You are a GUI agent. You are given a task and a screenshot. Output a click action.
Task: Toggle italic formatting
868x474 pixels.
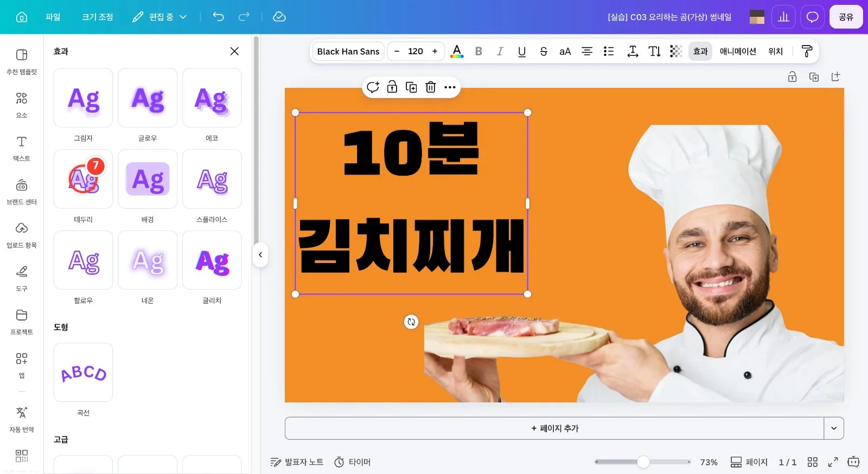(500, 51)
